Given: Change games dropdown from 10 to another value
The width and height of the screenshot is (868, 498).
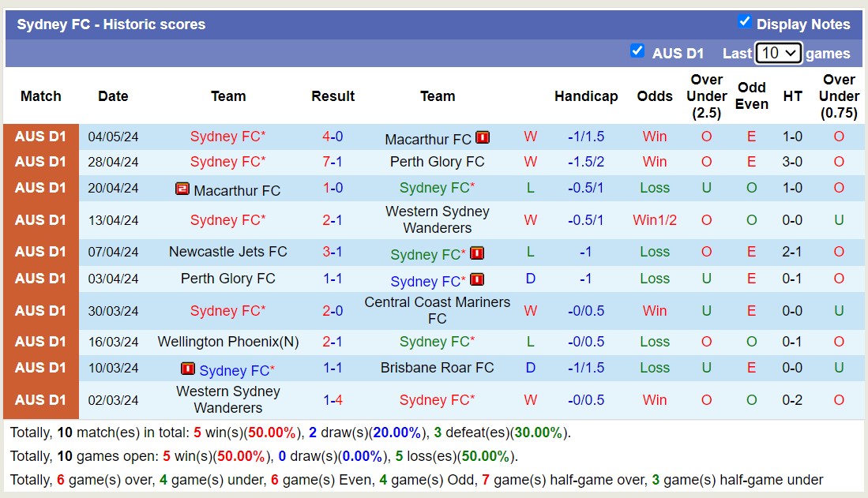Looking at the screenshot, I should [778, 53].
